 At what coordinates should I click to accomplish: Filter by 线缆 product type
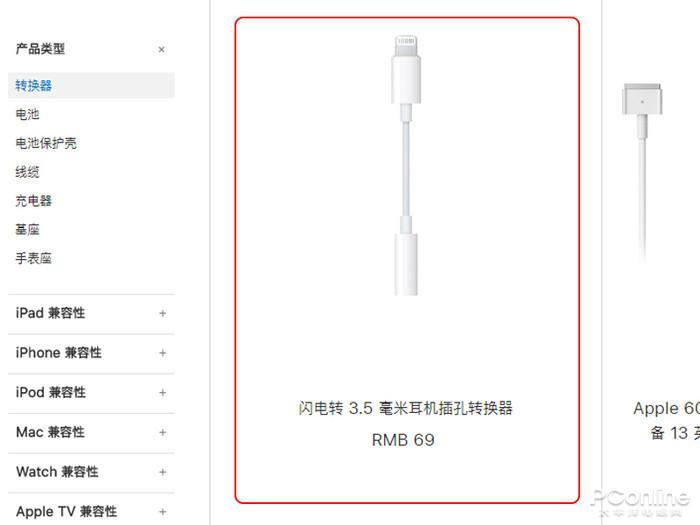coord(27,172)
